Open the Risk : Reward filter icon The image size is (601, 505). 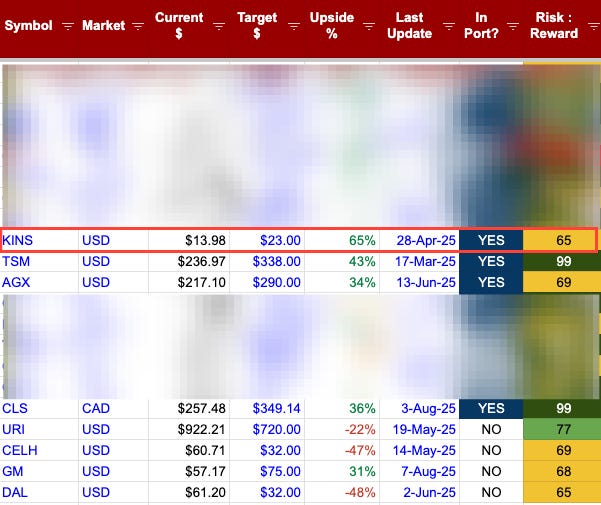tap(594, 26)
